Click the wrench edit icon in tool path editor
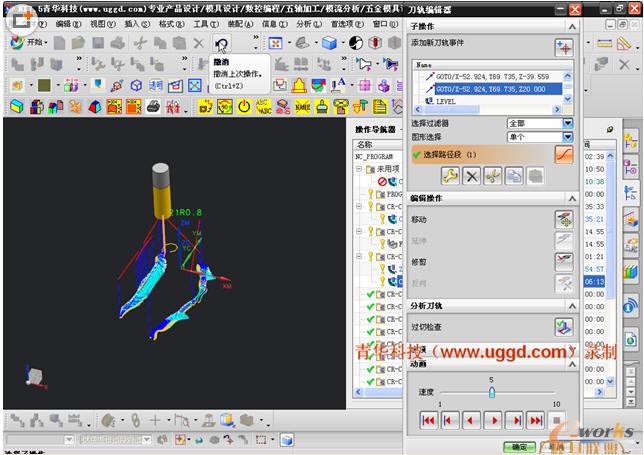 [x=450, y=176]
